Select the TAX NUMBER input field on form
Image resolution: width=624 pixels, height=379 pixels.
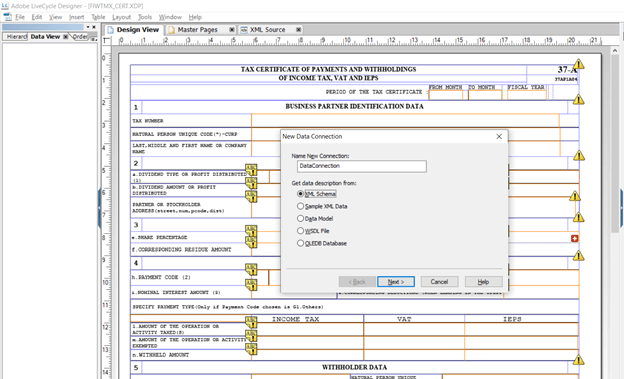(405, 121)
